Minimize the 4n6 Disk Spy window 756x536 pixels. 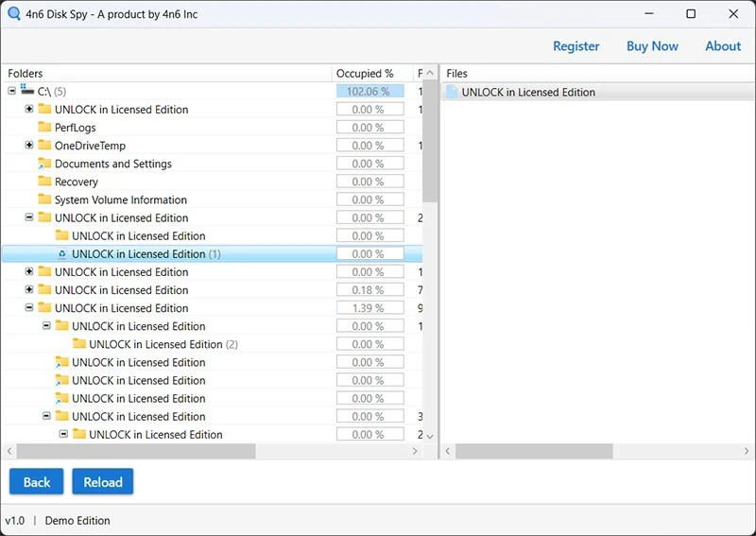[x=649, y=13]
